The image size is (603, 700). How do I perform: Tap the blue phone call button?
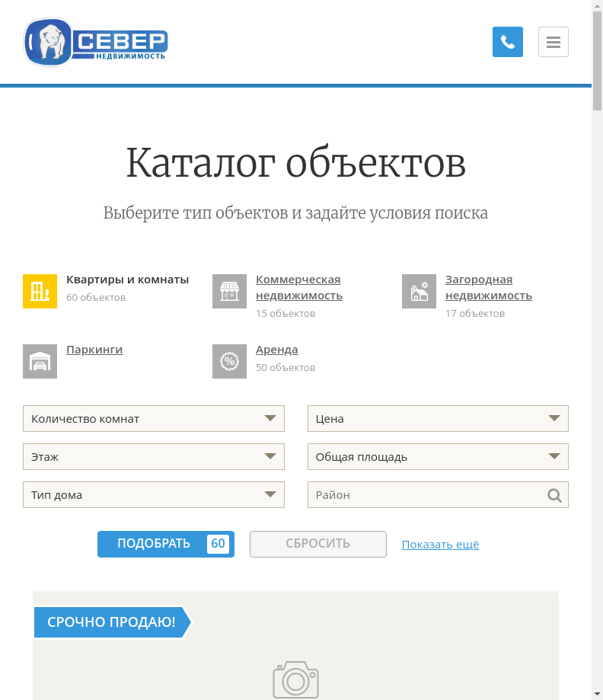(x=508, y=42)
